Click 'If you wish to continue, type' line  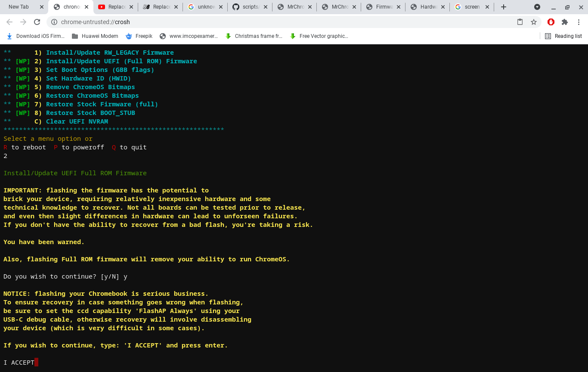[x=115, y=345]
